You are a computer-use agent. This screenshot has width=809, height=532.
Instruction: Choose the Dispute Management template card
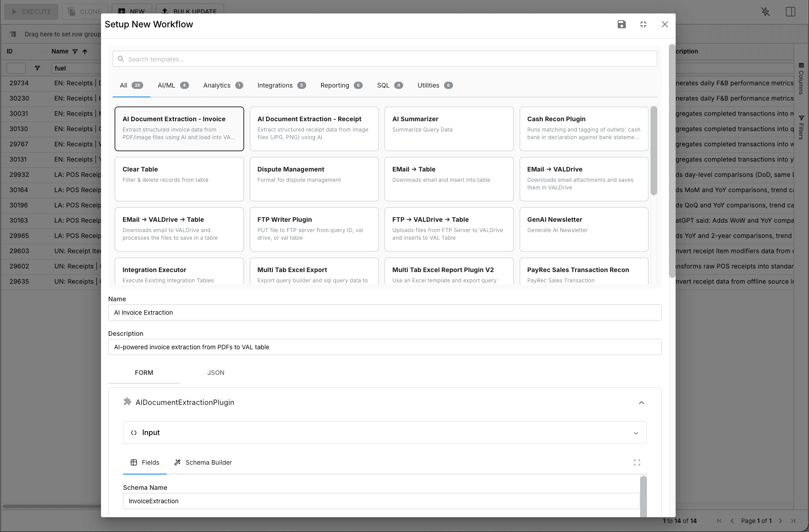tap(314, 179)
